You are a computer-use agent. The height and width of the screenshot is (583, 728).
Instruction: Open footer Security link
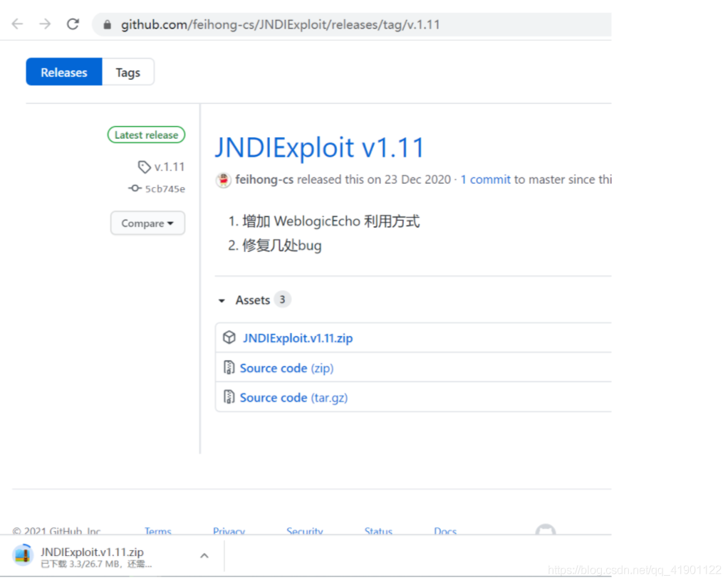(x=305, y=531)
